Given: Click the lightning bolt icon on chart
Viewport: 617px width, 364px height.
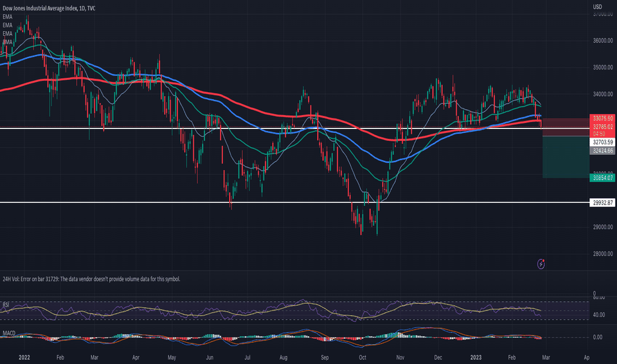Looking at the screenshot, I should pyautogui.click(x=541, y=263).
